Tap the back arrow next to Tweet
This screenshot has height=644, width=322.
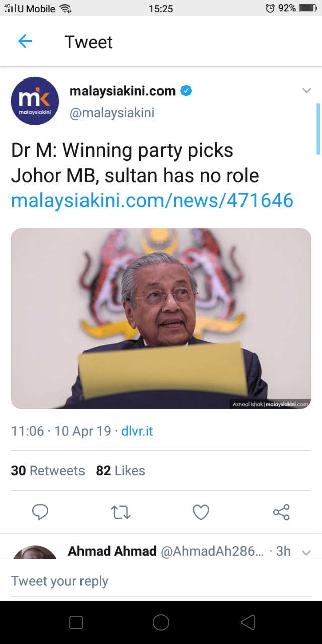click(25, 42)
